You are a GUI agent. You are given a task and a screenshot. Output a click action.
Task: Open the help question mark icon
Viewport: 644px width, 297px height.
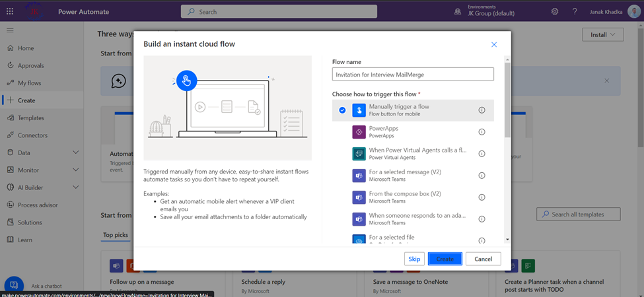(x=575, y=11)
